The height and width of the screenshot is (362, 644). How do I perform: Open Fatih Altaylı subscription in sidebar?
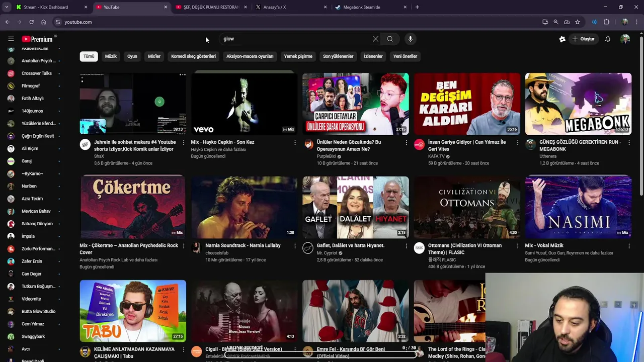point(33,99)
